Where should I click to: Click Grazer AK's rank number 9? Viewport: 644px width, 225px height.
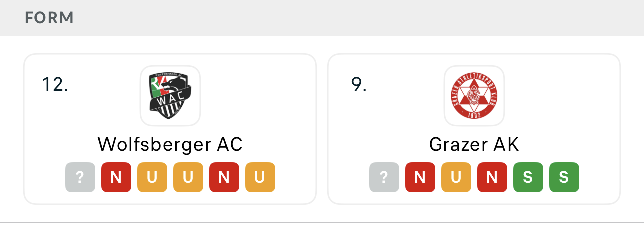pos(359,84)
